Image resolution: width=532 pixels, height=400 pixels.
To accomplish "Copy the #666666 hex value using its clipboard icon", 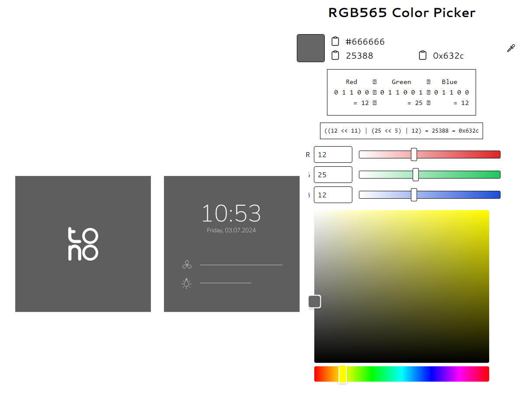I will 335,42.
